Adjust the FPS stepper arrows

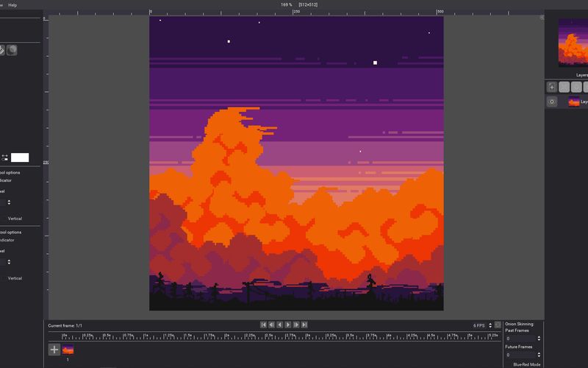490,325
